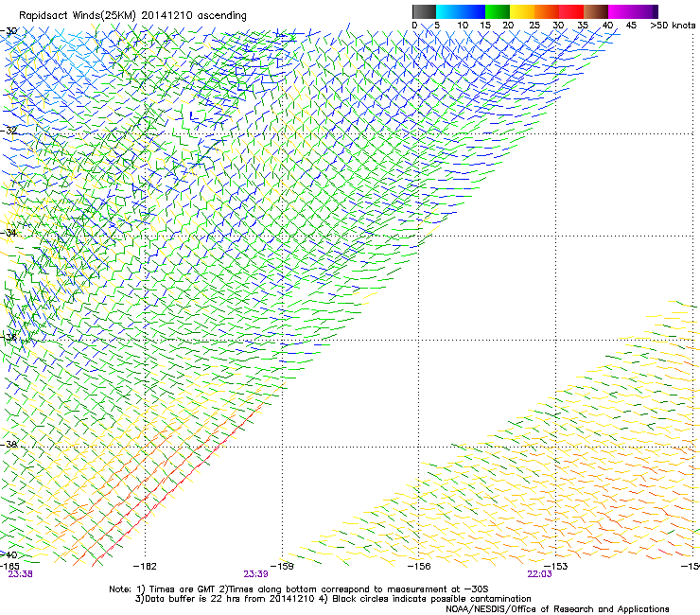Click the longitude label '-153'
The height and width of the screenshot is (615, 700).
pyautogui.click(x=556, y=567)
